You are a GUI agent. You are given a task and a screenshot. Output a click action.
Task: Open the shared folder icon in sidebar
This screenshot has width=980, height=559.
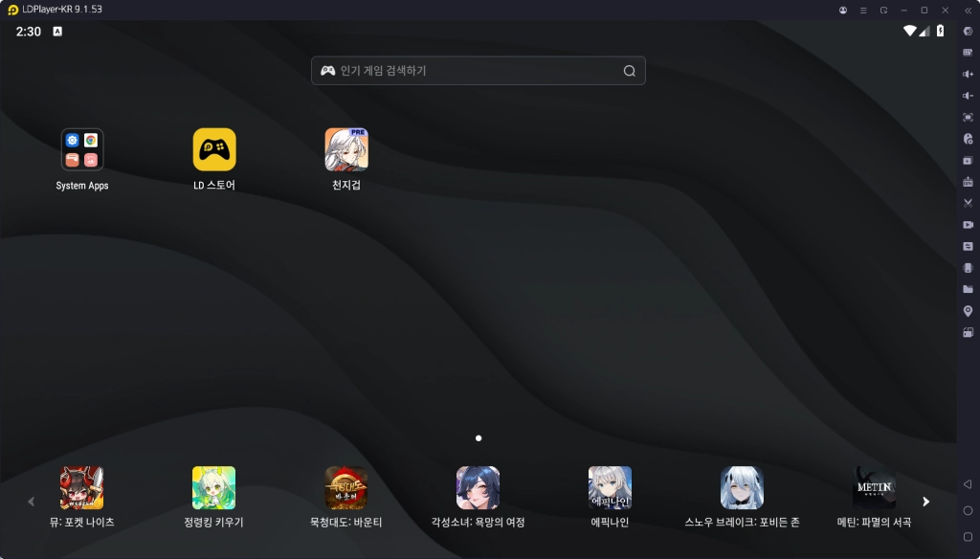pos(968,289)
